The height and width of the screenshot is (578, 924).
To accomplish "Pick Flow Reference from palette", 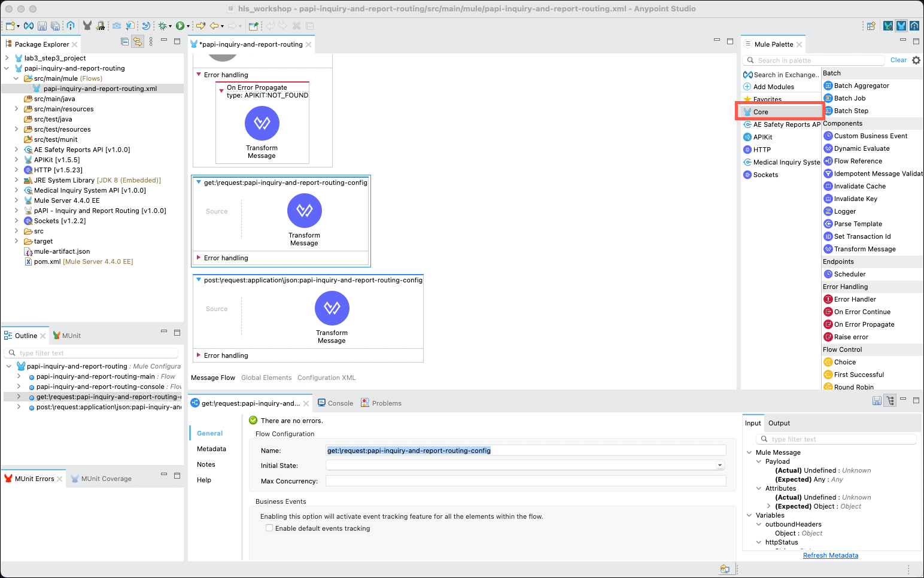I will tap(853, 161).
